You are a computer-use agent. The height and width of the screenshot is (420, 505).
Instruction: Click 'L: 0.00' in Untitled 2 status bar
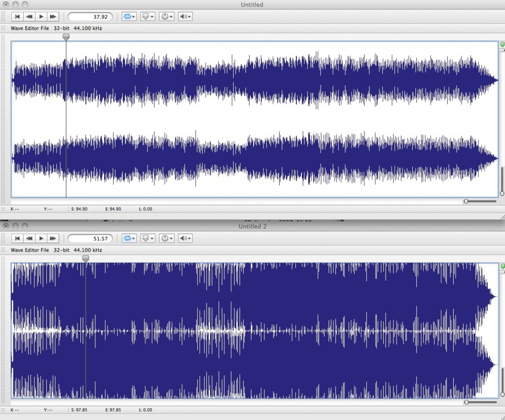[145, 410]
